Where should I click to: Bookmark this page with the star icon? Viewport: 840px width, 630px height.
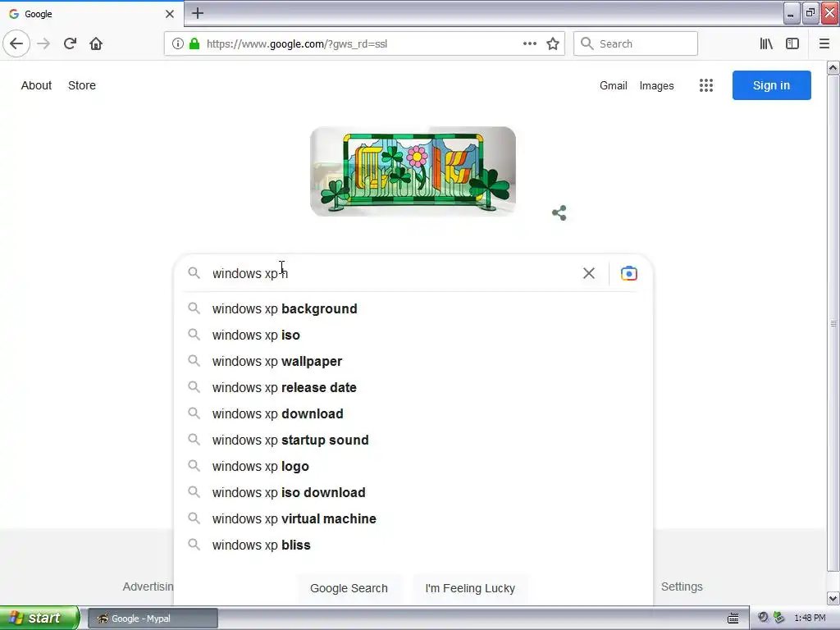(553, 43)
